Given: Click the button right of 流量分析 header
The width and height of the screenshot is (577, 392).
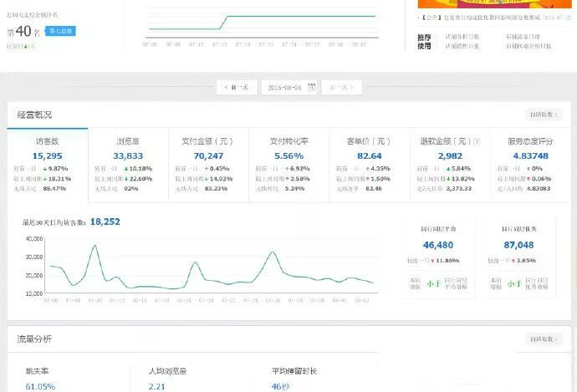Looking at the screenshot, I should (542, 339).
